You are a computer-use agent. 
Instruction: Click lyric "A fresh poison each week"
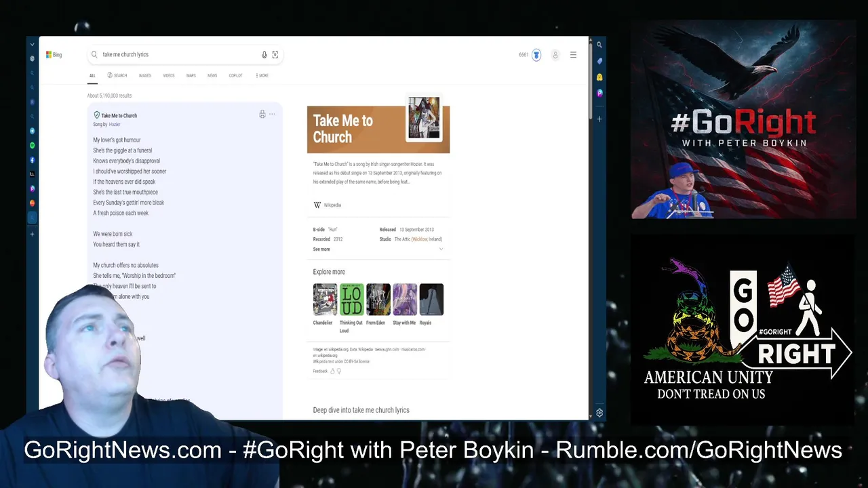[121, 213]
